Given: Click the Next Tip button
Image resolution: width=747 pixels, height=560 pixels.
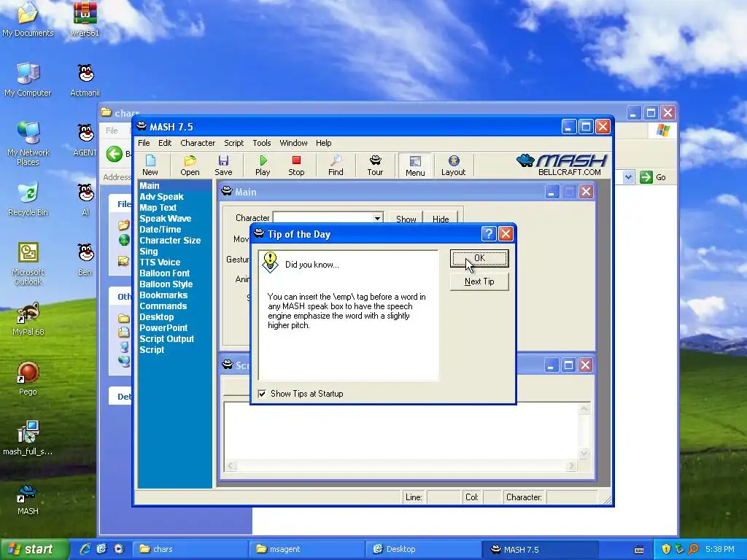Looking at the screenshot, I should 479,281.
